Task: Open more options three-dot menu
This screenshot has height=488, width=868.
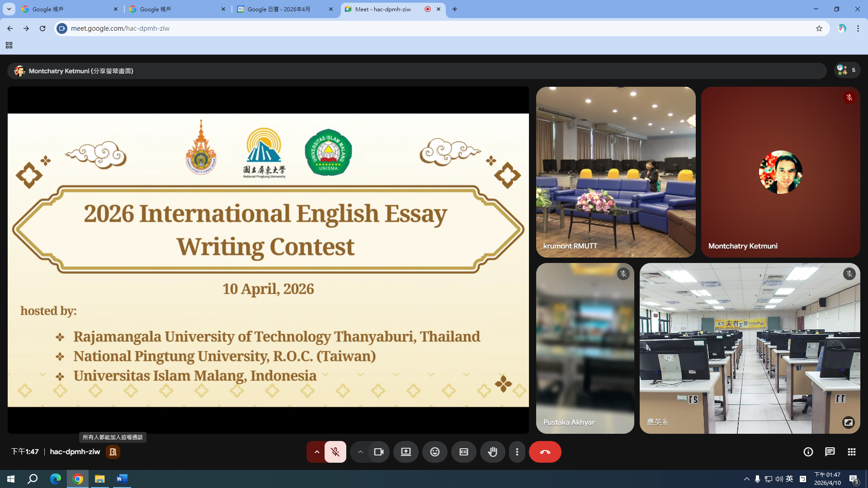Action: [517, 452]
